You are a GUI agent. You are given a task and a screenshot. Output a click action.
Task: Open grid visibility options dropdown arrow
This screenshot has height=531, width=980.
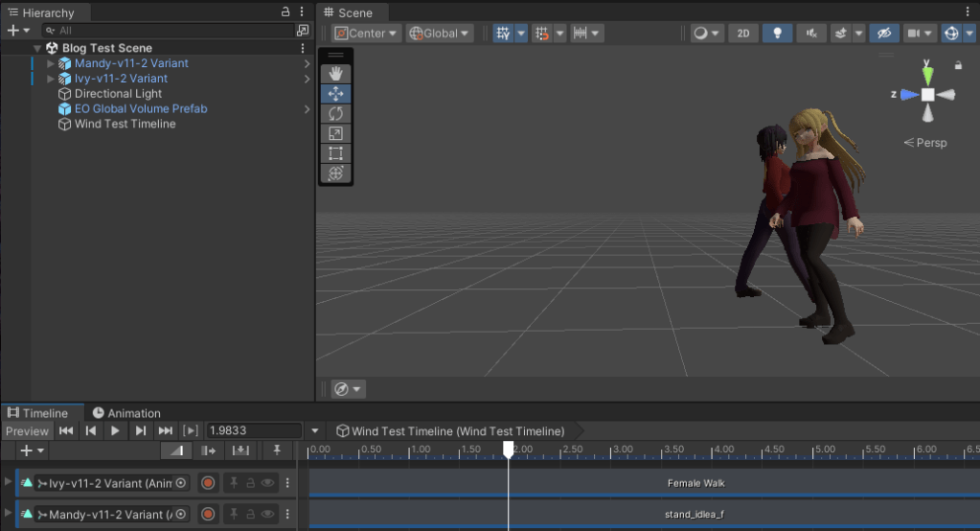click(x=520, y=34)
